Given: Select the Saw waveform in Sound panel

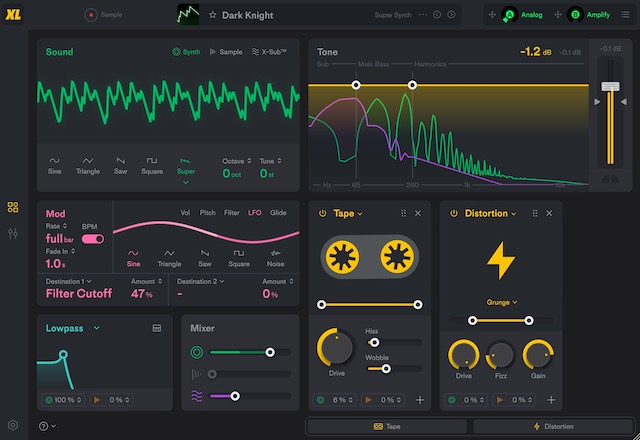Looking at the screenshot, I should coord(120,165).
